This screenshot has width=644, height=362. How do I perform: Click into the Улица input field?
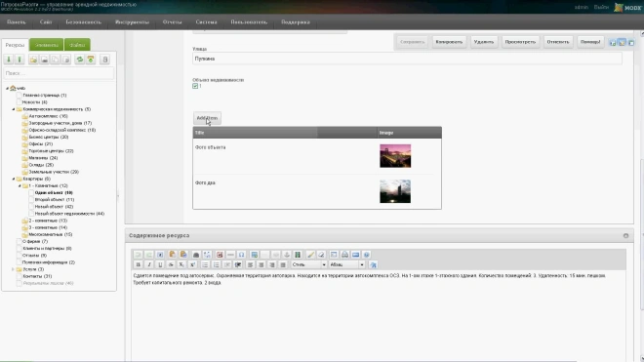[407, 59]
